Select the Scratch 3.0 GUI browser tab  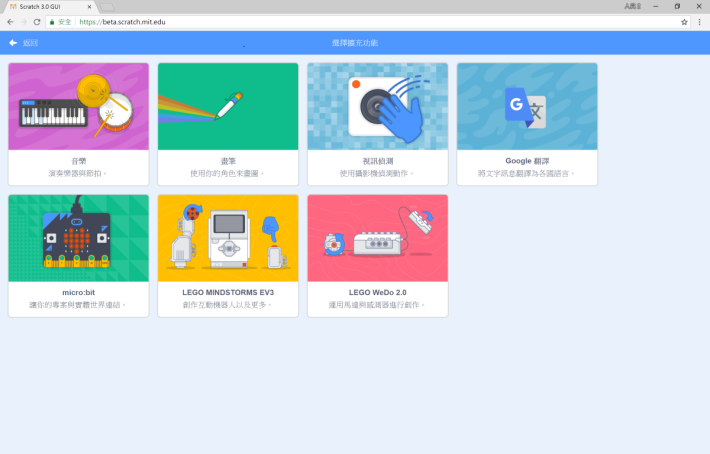(50, 7)
